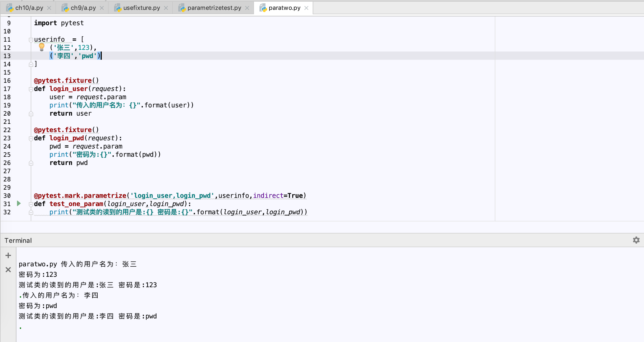Open the parametrizetest.py tab
The height and width of the screenshot is (342, 644).
[x=214, y=8]
